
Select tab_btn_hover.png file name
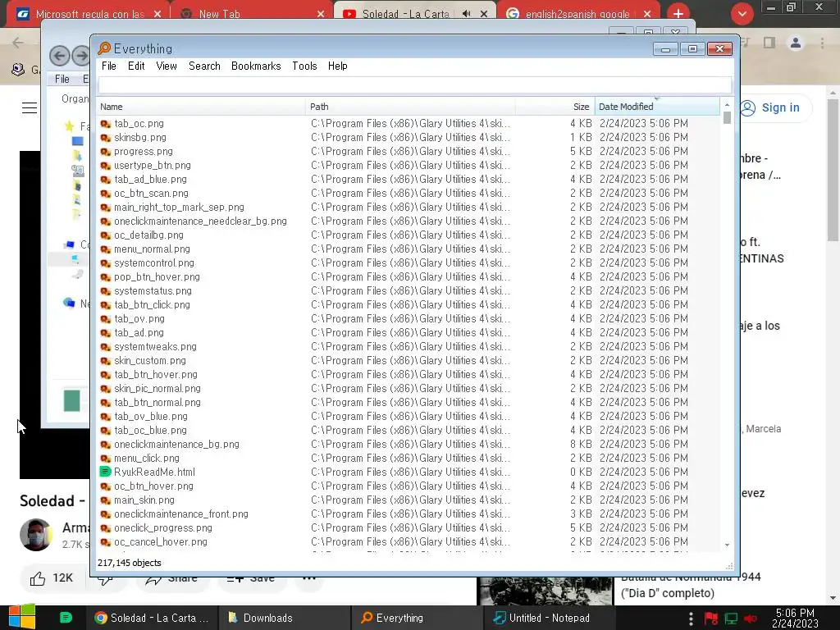(x=156, y=374)
